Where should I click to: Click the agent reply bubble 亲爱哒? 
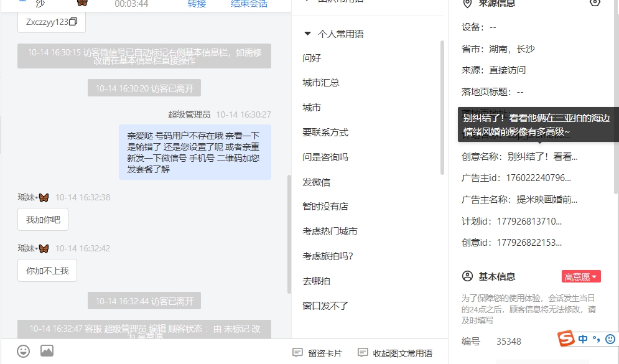pyautogui.click(x=195, y=152)
